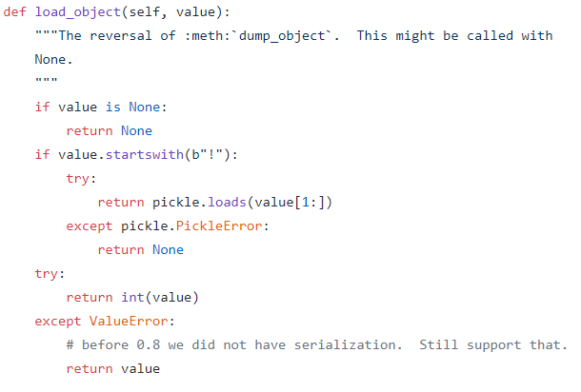The image size is (581, 392).
Task: Click the int builtin in return int(value)
Action: tap(132, 297)
